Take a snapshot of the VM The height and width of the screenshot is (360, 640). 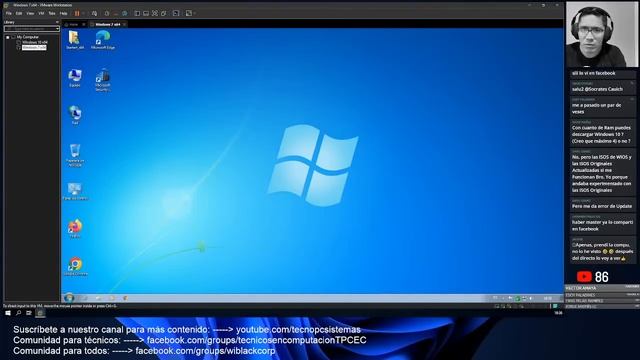(x=107, y=13)
